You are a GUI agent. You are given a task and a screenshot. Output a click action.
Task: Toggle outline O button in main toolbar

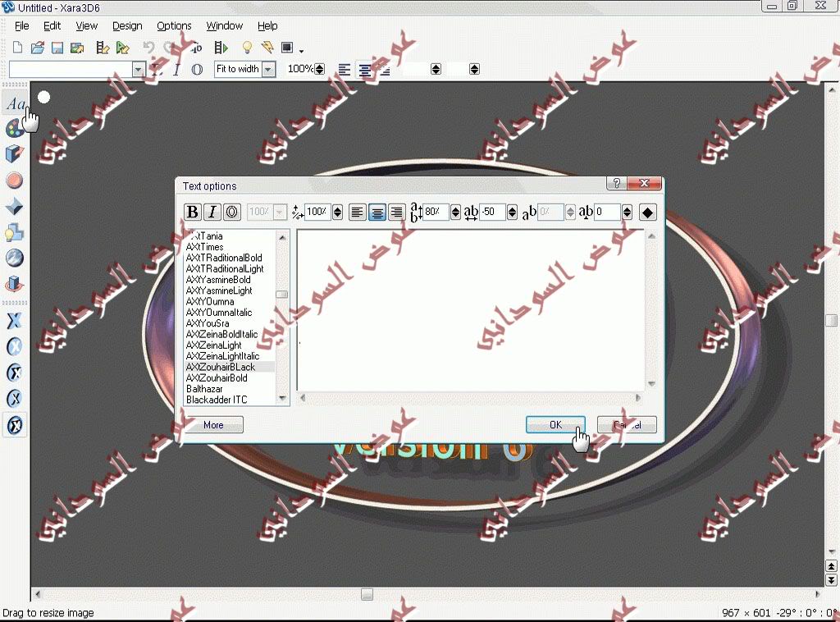197,70
